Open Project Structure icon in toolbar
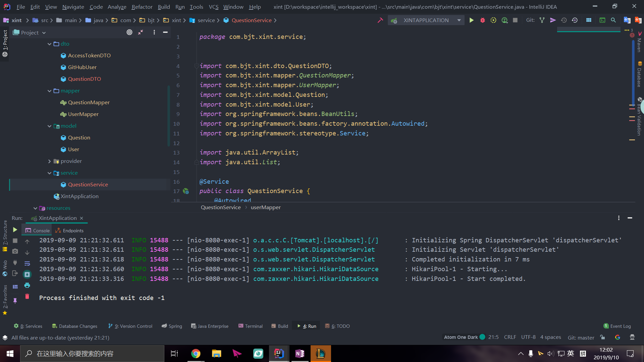The image size is (644, 362). click(589, 20)
